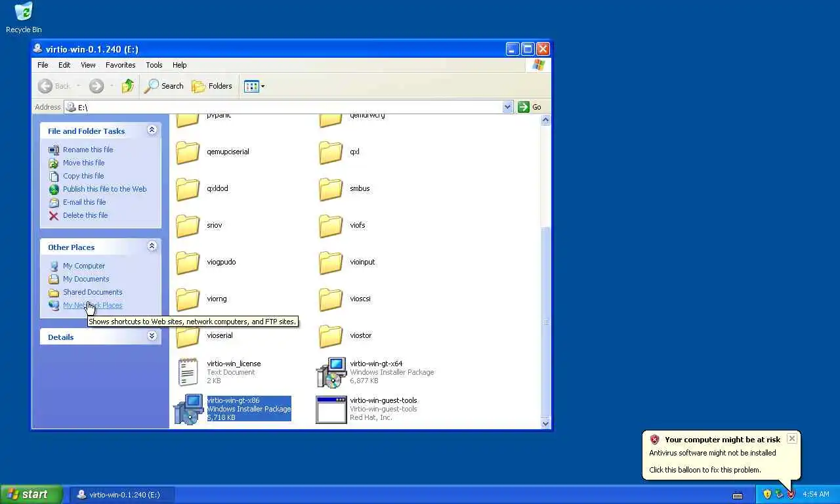Click the Up folder toolbar icon
840x504 pixels.
pyautogui.click(x=128, y=86)
